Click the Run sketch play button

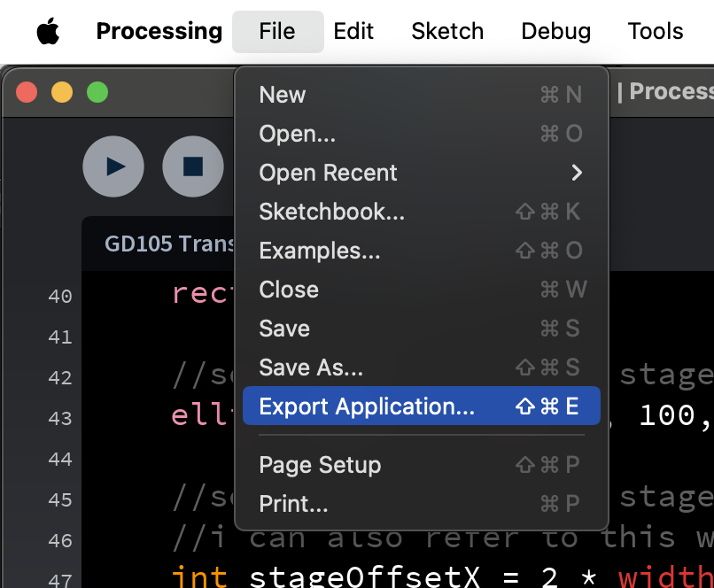pos(113,166)
